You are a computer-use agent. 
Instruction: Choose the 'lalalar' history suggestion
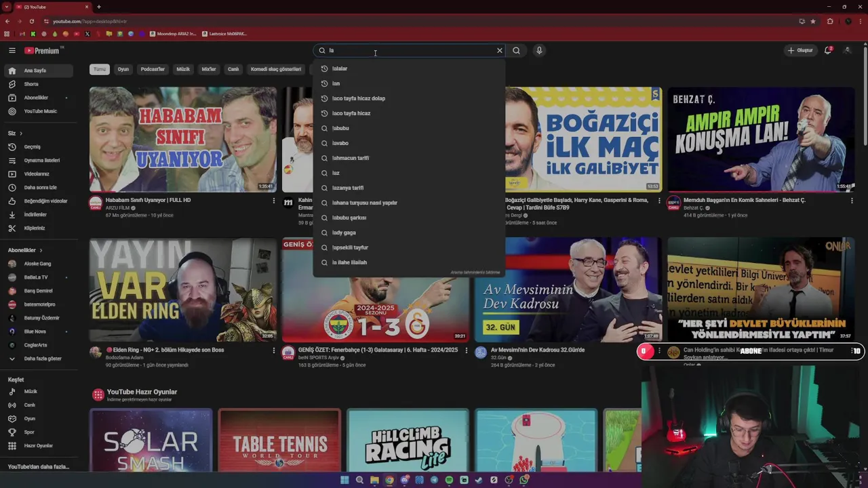click(x=409, y=68)
